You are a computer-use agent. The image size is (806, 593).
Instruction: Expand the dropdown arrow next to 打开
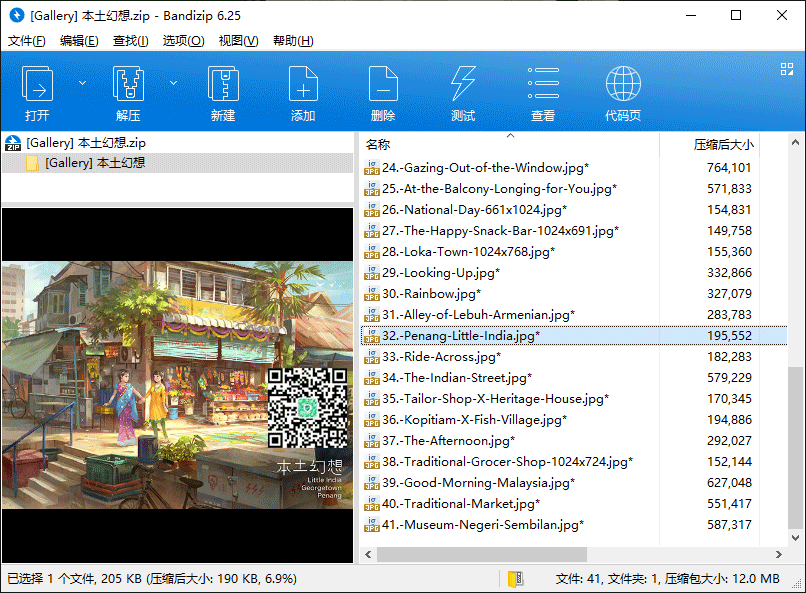[83, 83]
